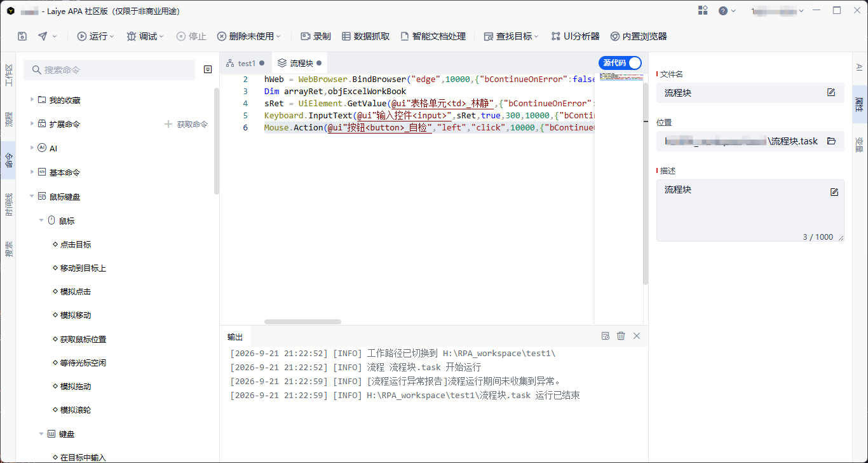Select the 点击目标 command

point(76,244)
